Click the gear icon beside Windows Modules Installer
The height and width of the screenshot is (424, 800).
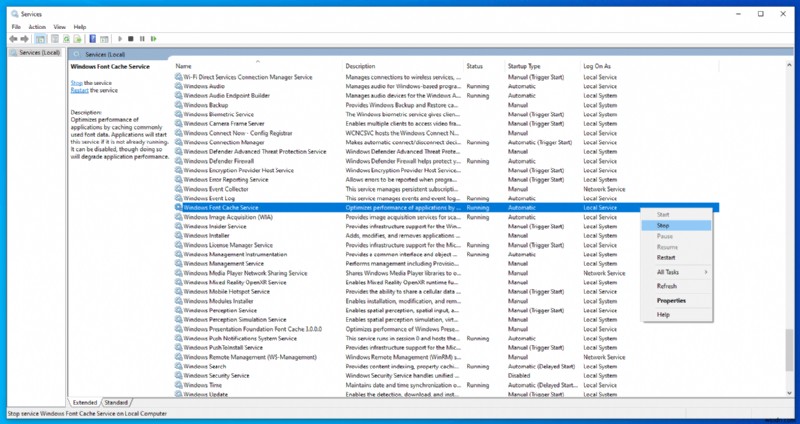point(179,301)
